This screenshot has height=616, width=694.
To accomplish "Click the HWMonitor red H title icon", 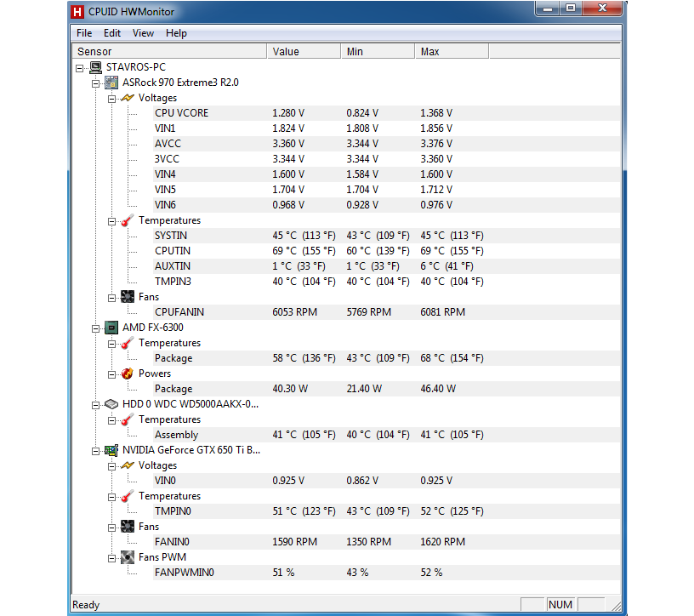I will pyautogui.click(x=77, y=12).
